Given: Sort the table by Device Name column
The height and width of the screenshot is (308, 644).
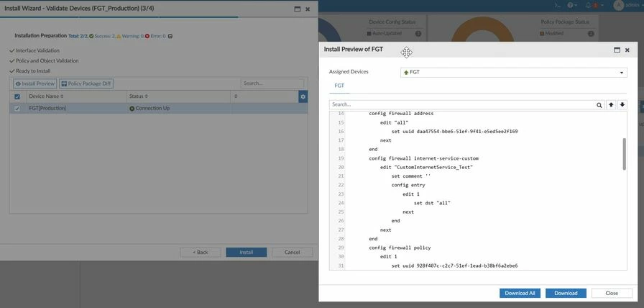Looking at the screenshot, I should pos(46,96).
